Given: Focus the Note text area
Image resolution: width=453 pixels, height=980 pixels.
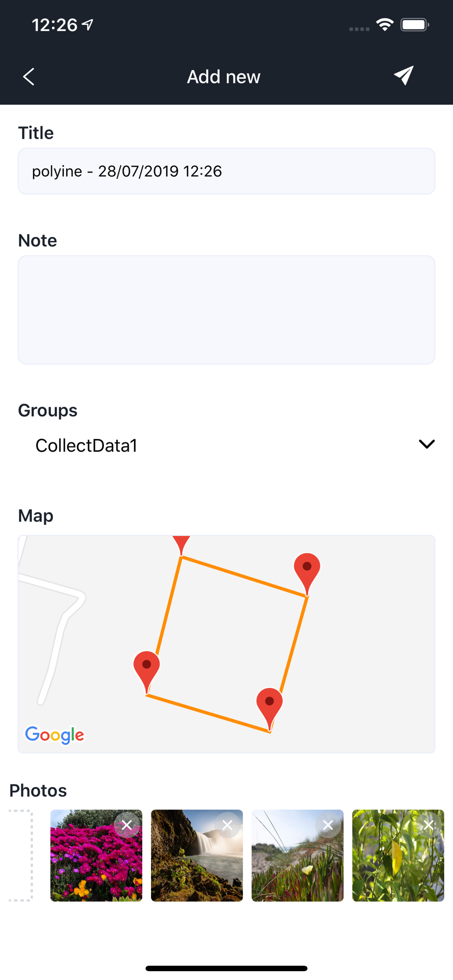Looking at the screenshot, I should pos(226,310).
